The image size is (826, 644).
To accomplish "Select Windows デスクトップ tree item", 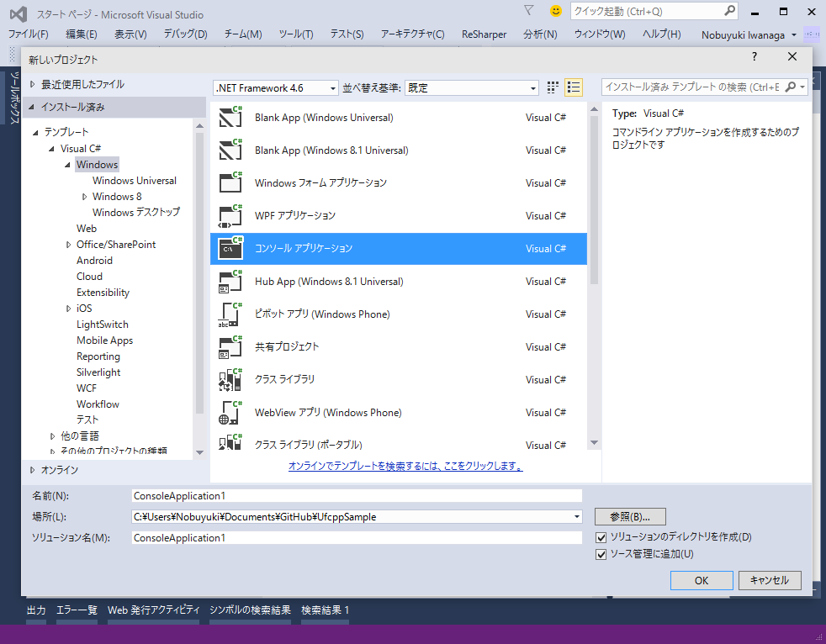I will click(136, 212).
